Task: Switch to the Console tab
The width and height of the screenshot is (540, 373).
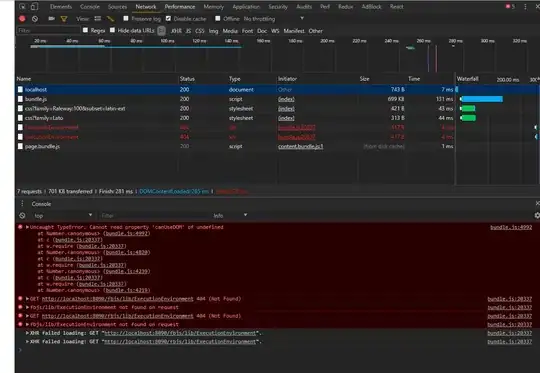Action: pyautogui.click(x=90, y=7)
